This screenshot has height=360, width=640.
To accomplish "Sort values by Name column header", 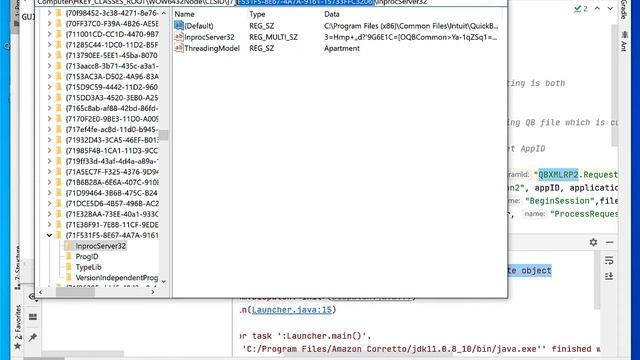I will click(184, 14).
